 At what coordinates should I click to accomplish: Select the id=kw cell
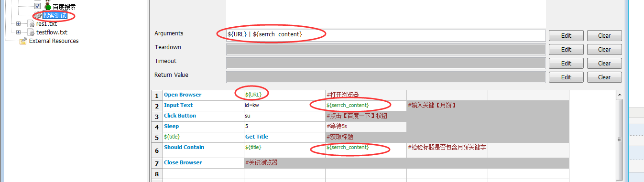[x=284, y=106]
